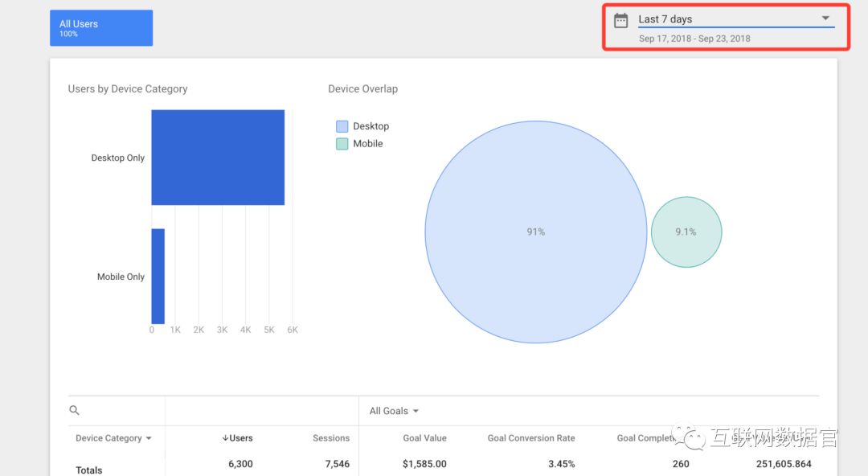Click the Desktop legend color swatch
The height and width of the screenshot is (476, 868).
coord(342,126)
